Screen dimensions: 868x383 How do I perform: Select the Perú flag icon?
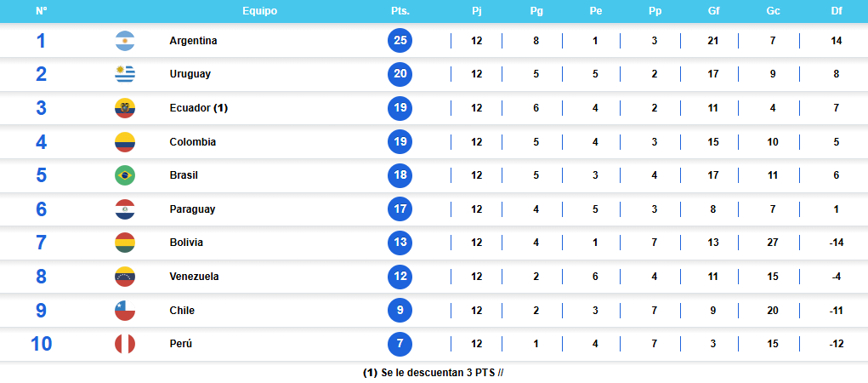click(x=125, y=344)
